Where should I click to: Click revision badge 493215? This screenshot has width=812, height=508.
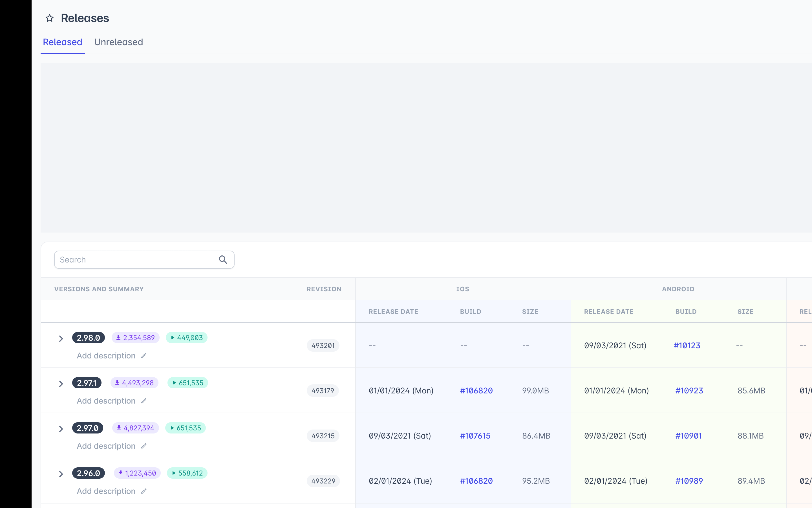coord(323,436)
